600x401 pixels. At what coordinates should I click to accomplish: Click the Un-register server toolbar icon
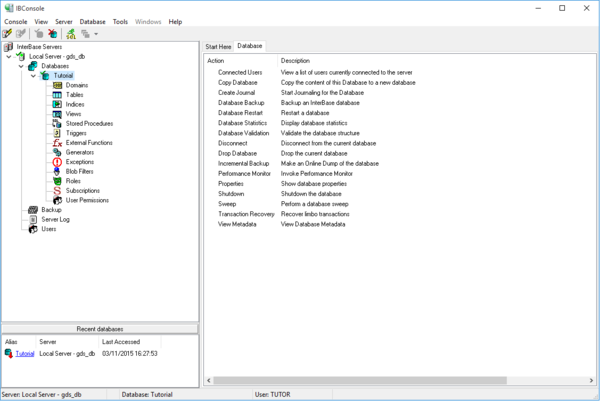coord(21,34)
